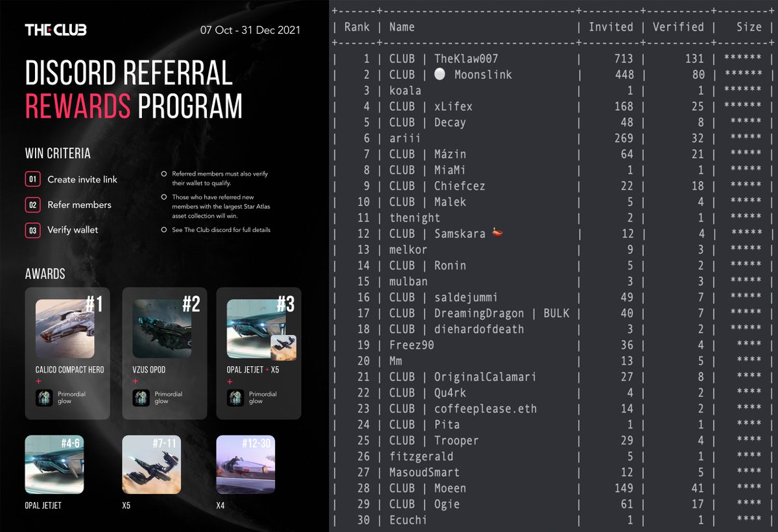778x532 pixels.
Task: Open the #4-6 Opal Jetjet thumbnail
Action: pos(54,464)
